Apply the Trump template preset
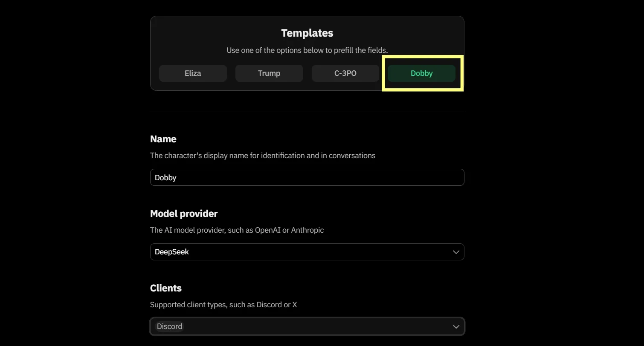Viewport: 644px width, 346px height. (269, 73)
